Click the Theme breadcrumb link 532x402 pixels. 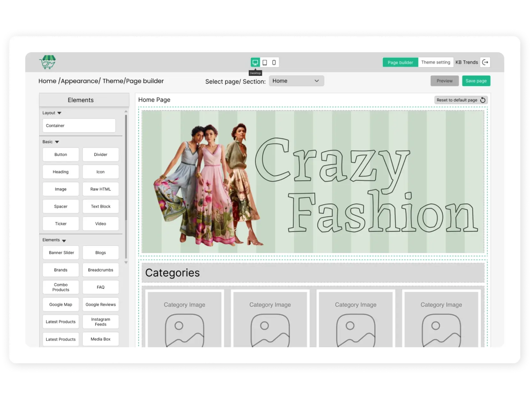(x=113, y=81)
